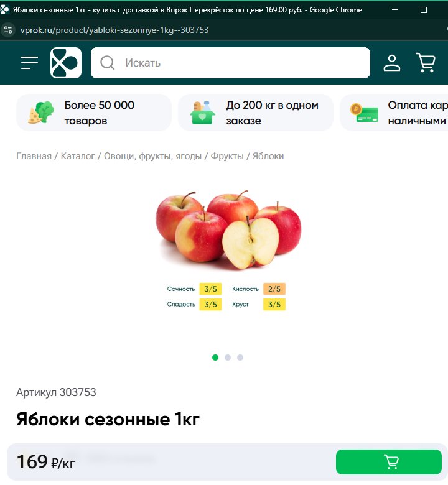Click the cheese and broccoli banner icon
448x485 pixels.
click(x=41, y=113)
